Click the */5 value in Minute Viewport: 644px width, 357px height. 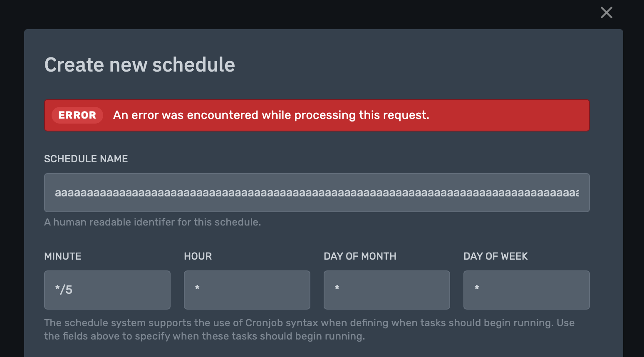pos(64,290)
